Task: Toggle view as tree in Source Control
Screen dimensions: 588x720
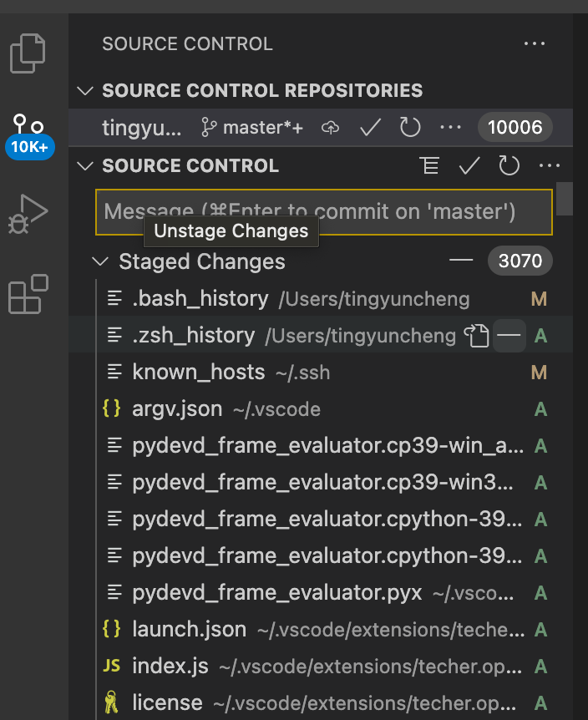Action: pos(430,166)
